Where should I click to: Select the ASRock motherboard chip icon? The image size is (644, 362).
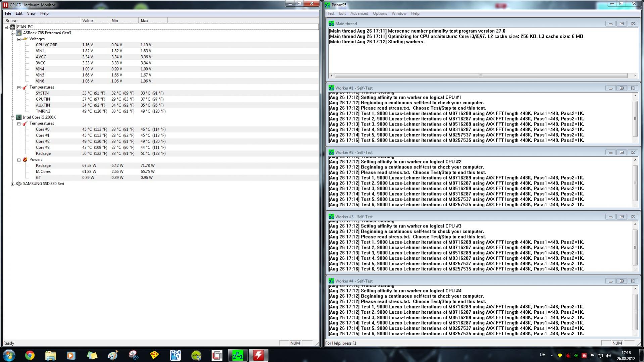tap(19, 33)
